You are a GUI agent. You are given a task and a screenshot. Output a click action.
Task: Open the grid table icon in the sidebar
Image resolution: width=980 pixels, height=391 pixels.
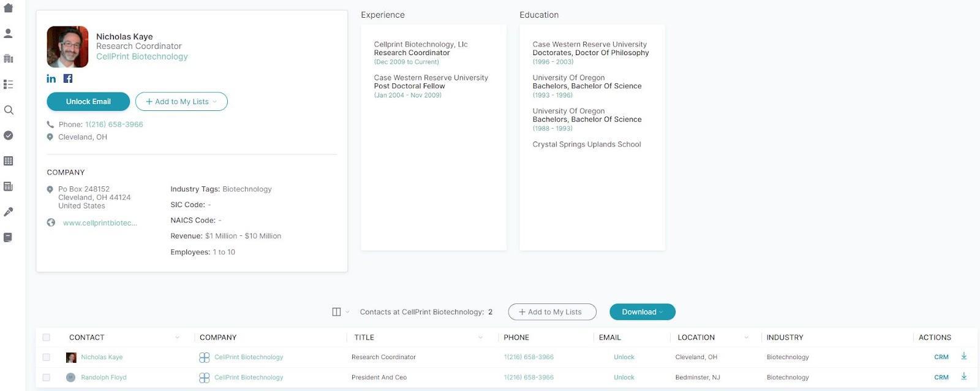[9, 161]
